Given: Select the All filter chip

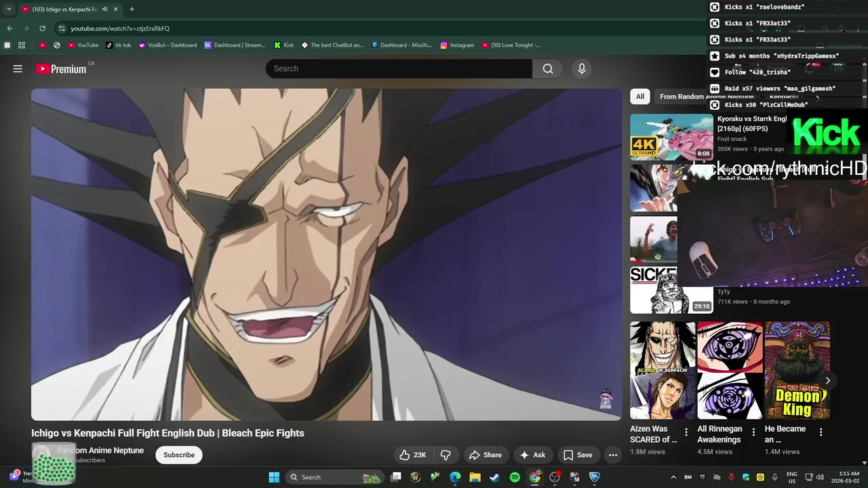Looking at the screenshot, I should (x=639, y=96).
